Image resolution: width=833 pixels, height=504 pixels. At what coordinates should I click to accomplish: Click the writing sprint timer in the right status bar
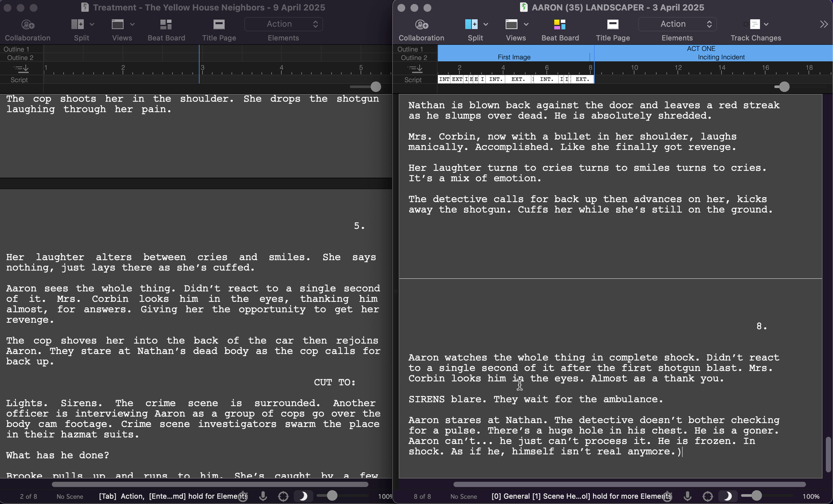(x=667, y=496)
